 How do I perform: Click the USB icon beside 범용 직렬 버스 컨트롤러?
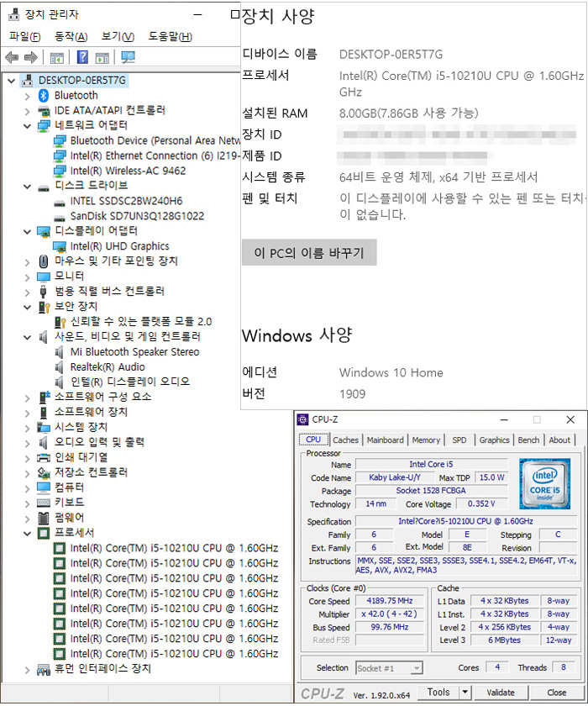coord(43,292)
